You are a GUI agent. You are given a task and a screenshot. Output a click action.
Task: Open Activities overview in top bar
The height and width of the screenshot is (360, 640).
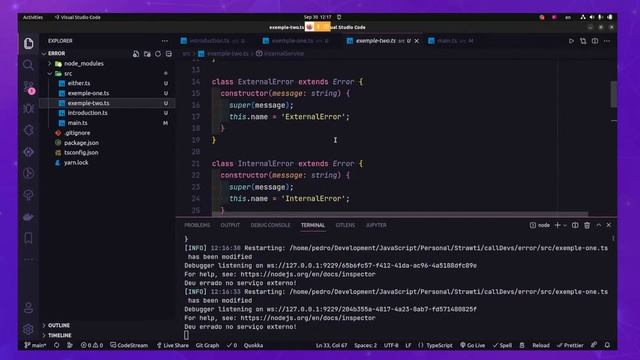(33, 17)
